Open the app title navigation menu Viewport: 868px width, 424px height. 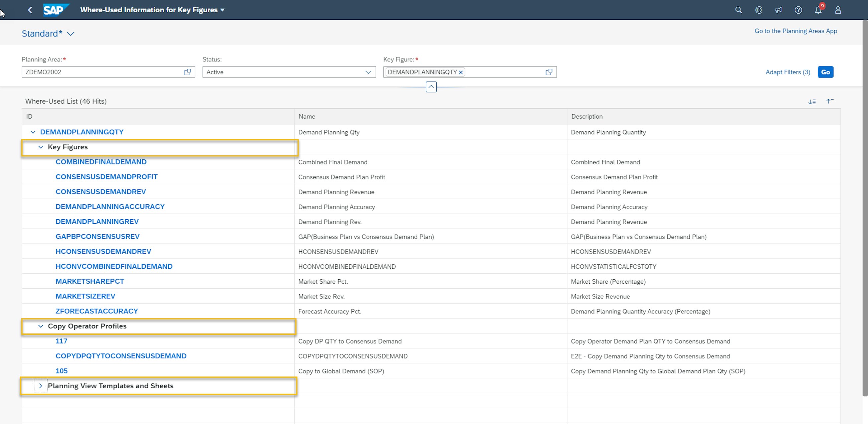tap(222, 10)
